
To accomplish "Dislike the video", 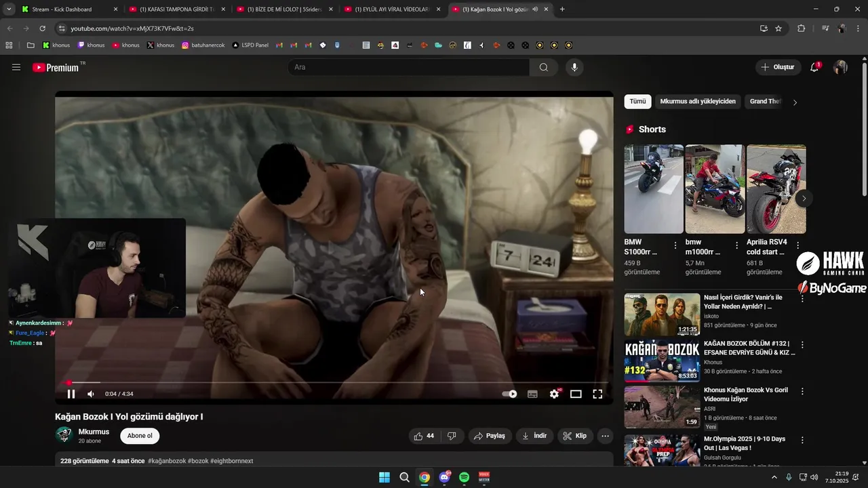I will tap(452, 436).
